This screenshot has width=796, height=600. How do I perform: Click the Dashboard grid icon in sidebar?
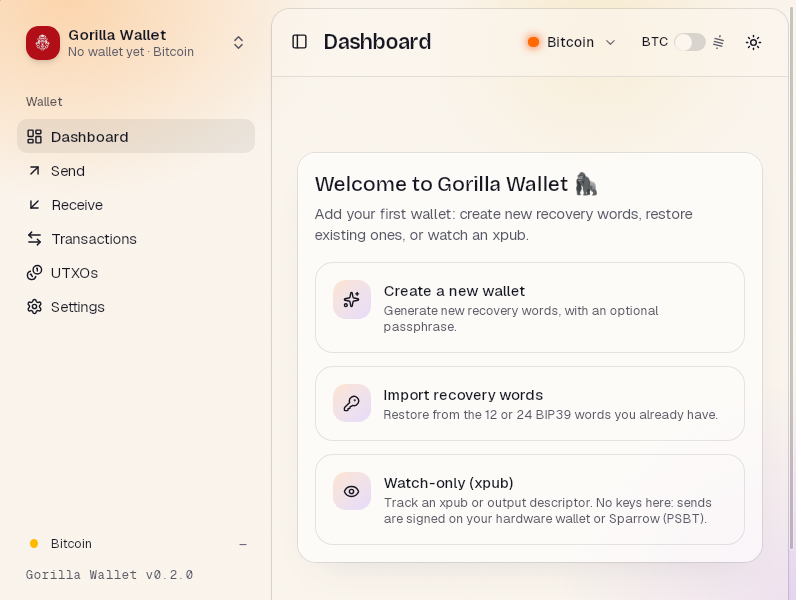tap(34, 137)
